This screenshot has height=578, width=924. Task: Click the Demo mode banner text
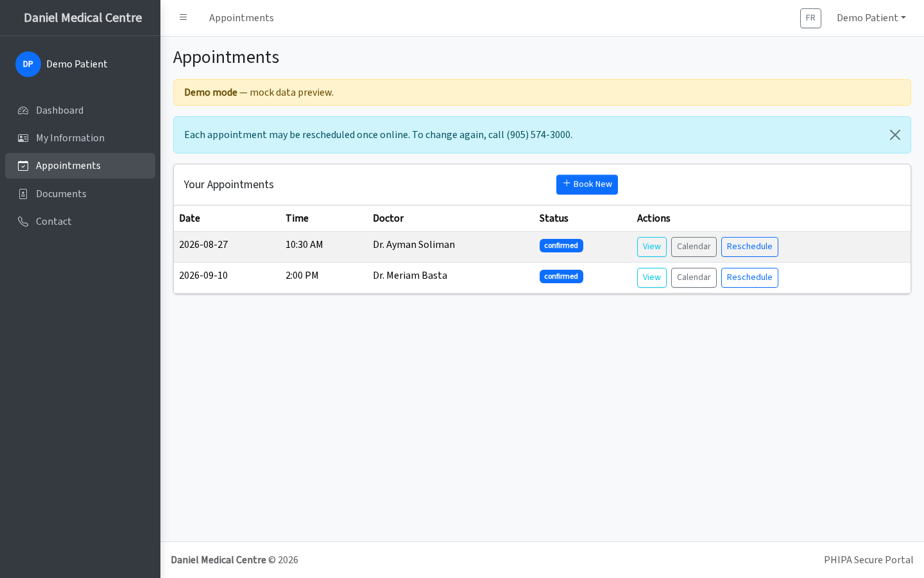pyautogui.click(x=259, y=92)
